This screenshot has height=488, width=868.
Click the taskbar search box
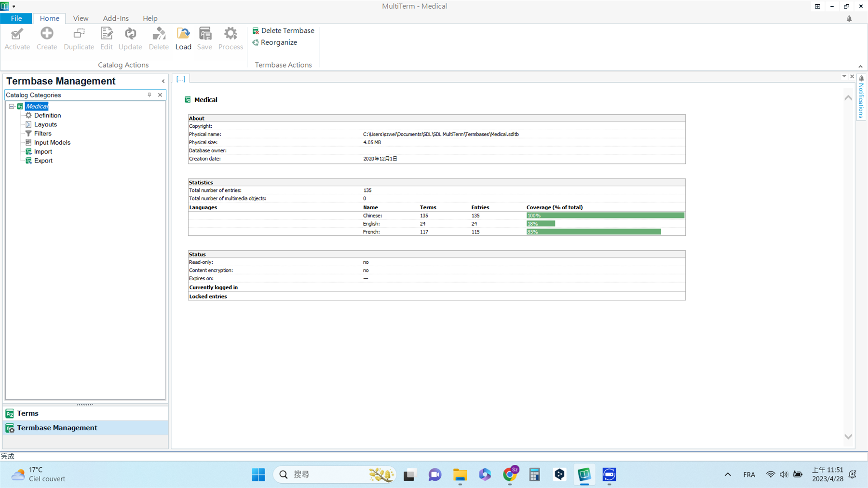tap(335, 475)
